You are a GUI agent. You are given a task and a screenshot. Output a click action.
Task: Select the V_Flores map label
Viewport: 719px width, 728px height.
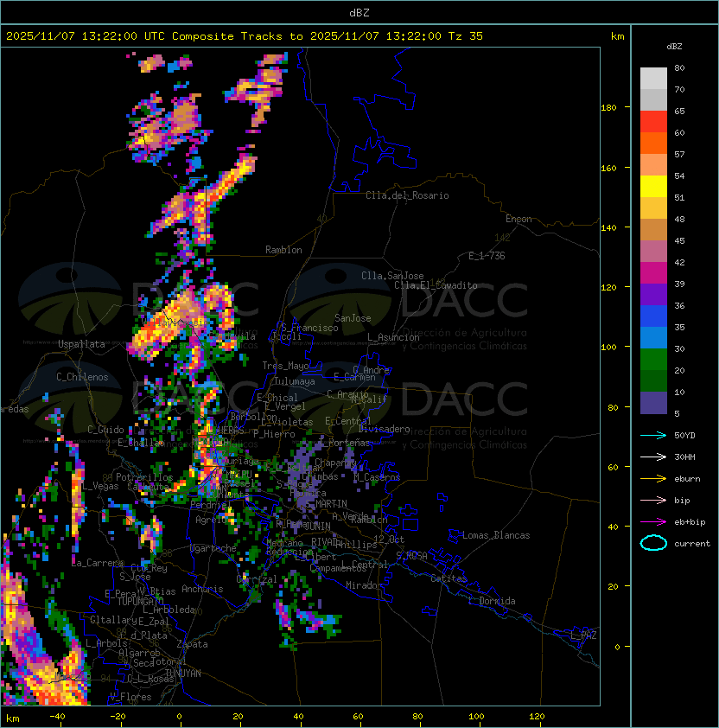pyautogui.click(x=130, y=697)
